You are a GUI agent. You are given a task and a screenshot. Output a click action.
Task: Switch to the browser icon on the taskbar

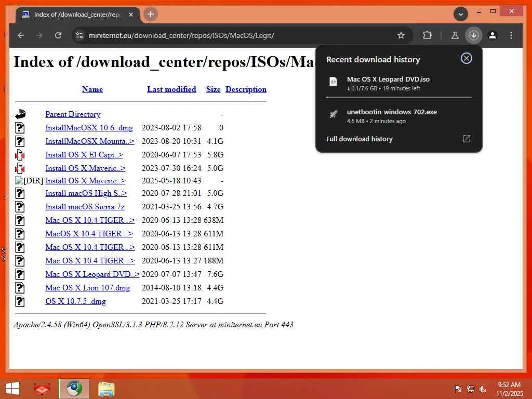(x=74, y=389)
